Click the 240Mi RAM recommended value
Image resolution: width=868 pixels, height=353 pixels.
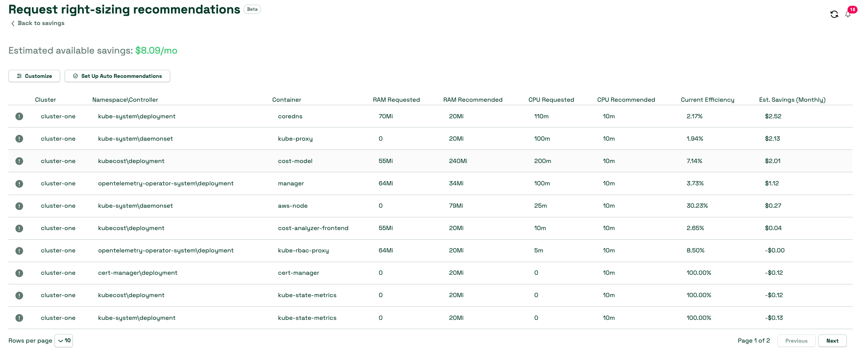pyautogui.click(x=458, y=161)
